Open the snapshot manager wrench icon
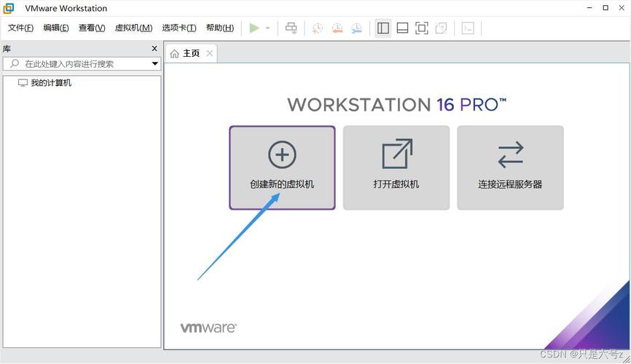Screen dimensions: 631x364 [x=356, y=28]
